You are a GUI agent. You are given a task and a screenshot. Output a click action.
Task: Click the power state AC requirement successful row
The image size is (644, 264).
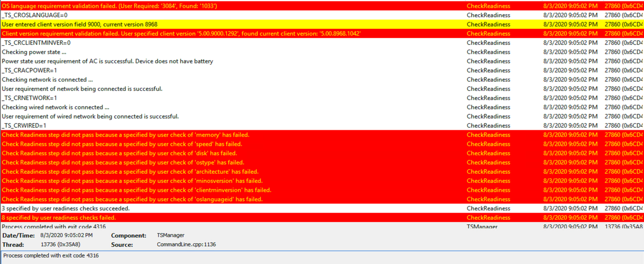coord(107,61)
